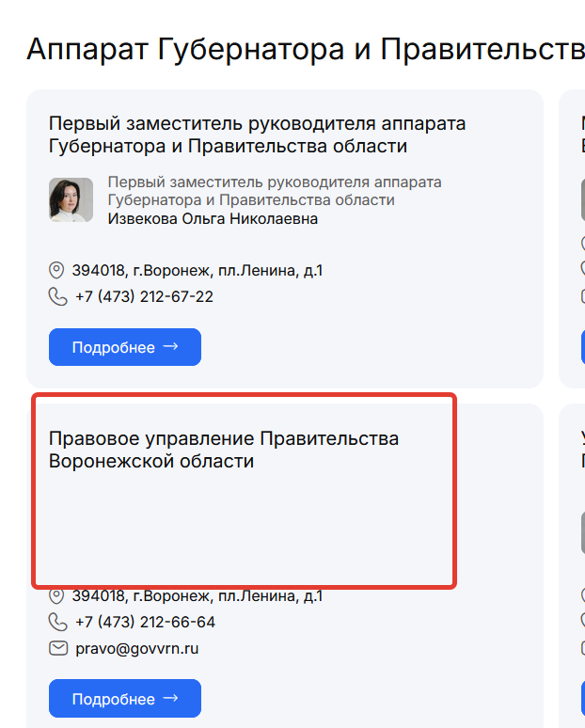This screenshot has height=728, width=585.
Task: Click the cut-off blue button at right edge
Action: pyautogui.click(x=582, y=347)
